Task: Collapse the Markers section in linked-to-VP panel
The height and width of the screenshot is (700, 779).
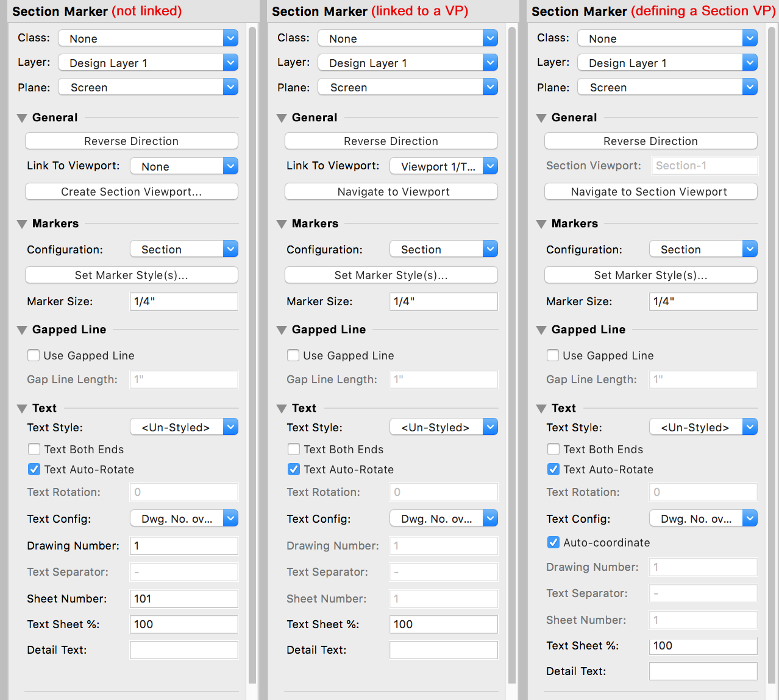Action: pos(282,224)
